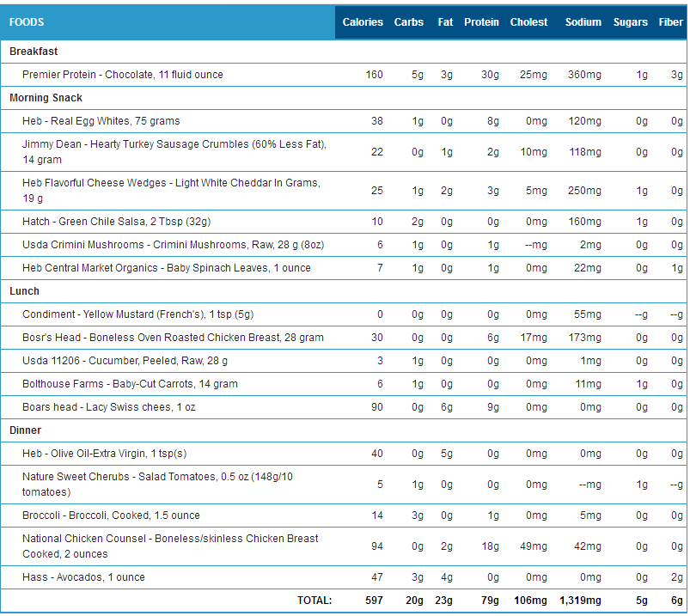This screenshot has height=616, width=690.
Task: Open Condiment - Yellow Mustard (French's) entry
Action: point(137,314)
